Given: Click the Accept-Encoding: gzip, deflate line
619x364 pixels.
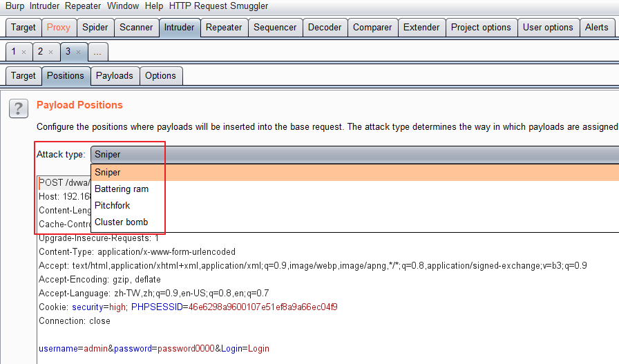Looking at the screenshot, I should [x=99, y=280].
